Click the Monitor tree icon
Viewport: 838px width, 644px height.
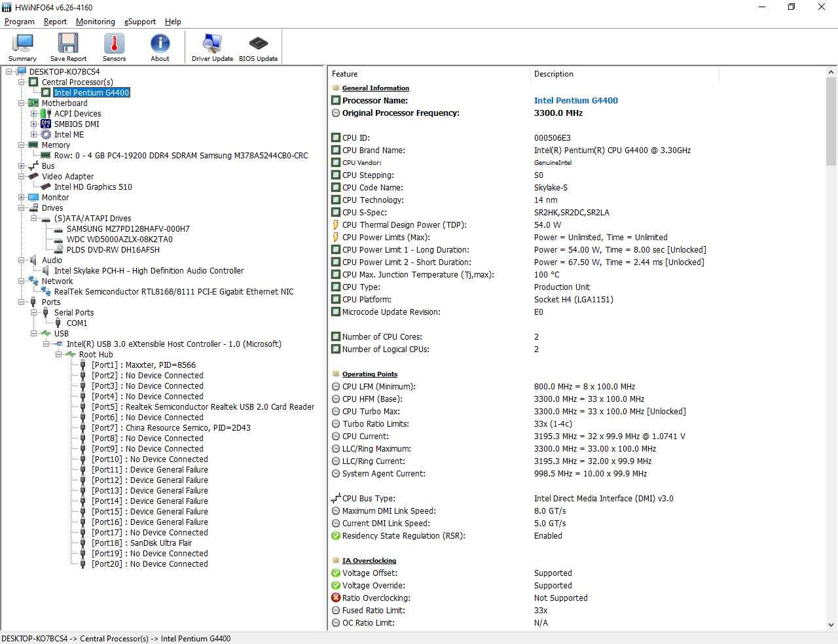33,197
